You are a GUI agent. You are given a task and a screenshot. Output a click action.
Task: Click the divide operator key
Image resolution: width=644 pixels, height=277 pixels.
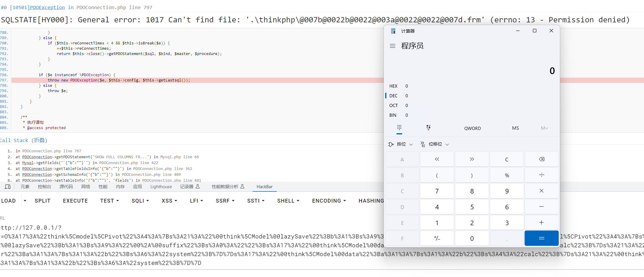pyautogui.click(x=541, y=175)
